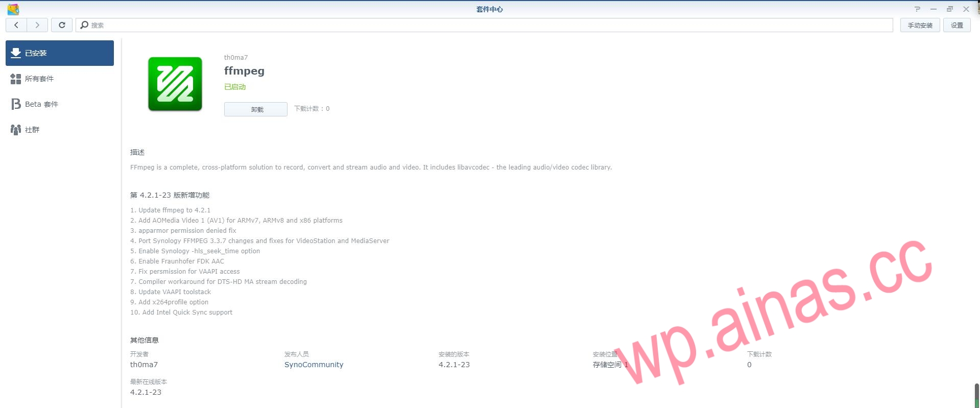Click 'Port Synology FFMPEG 3.3.7 changes' line
This screenshot has width=980, height=408.
pyautogui.click(x=259, y=241)
